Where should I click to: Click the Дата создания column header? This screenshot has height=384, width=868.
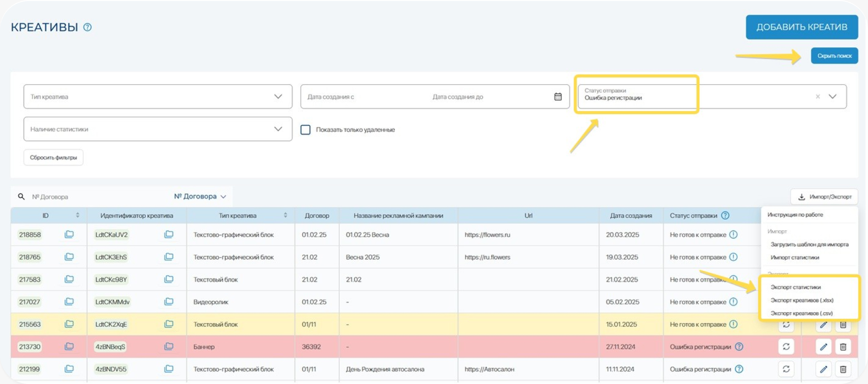click(x=631, y=216)
